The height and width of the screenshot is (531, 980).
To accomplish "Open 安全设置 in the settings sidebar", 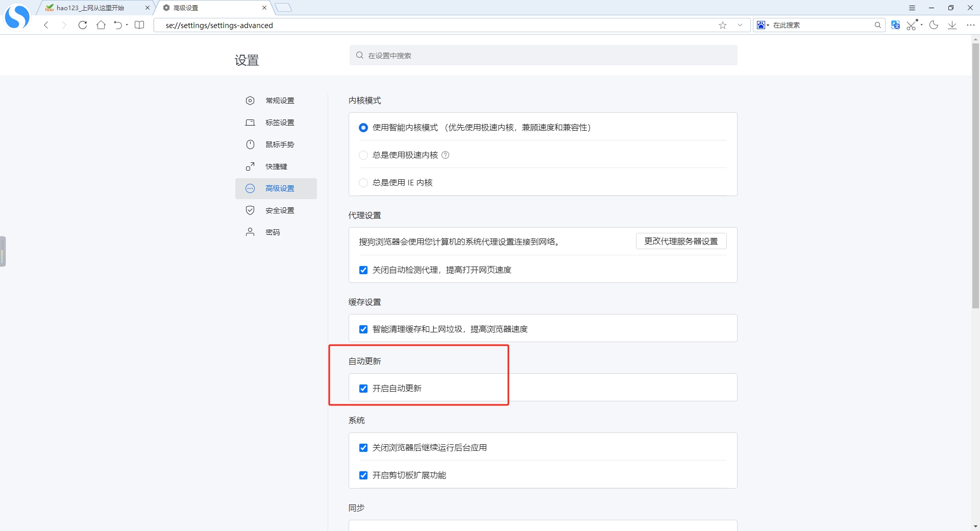I will pos(279,210).
